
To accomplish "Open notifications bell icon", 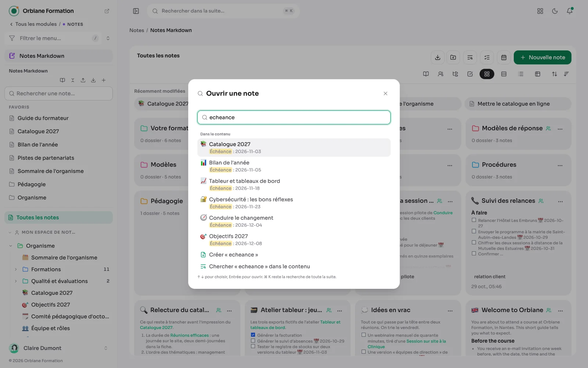I will [570, 11].
